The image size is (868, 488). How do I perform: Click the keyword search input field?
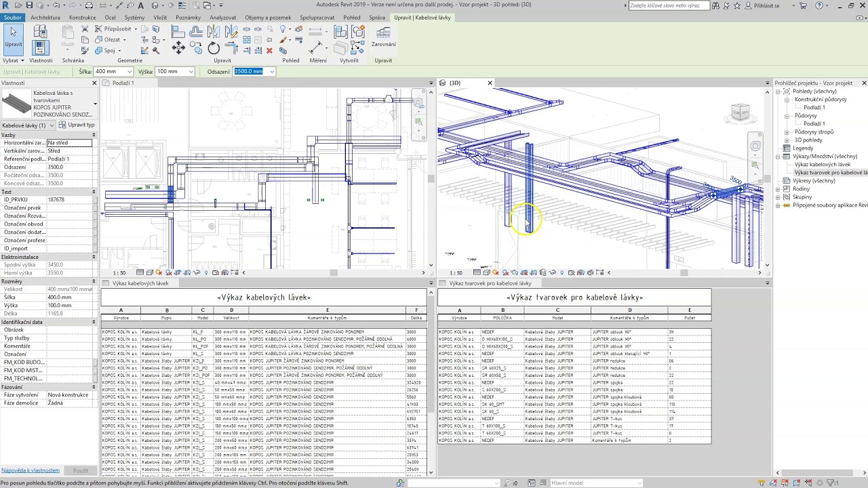(x=669, y=5)
